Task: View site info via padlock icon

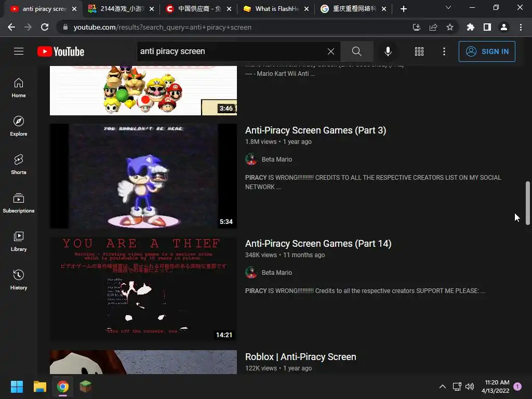Action: 65,27
